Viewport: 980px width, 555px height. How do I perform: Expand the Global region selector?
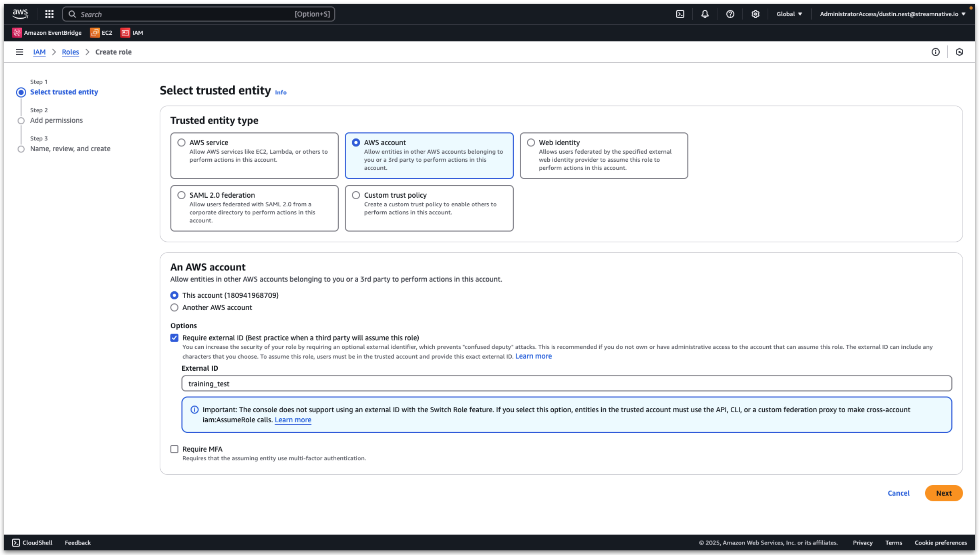pyautogui.click(x=789, y=14)
